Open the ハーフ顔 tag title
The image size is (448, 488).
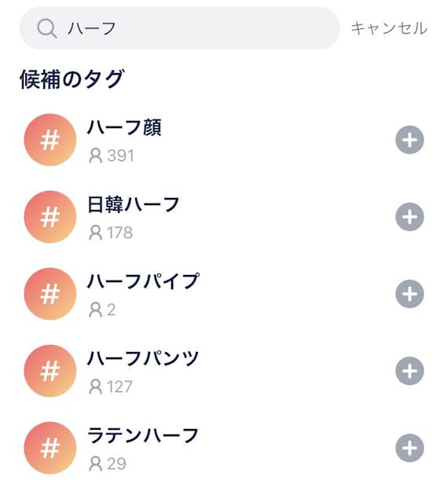[124, 127]
